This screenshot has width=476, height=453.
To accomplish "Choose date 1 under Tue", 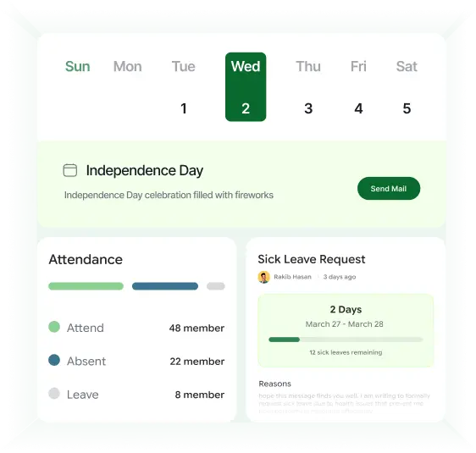I will pyautogui.click(x=183, y=108).
